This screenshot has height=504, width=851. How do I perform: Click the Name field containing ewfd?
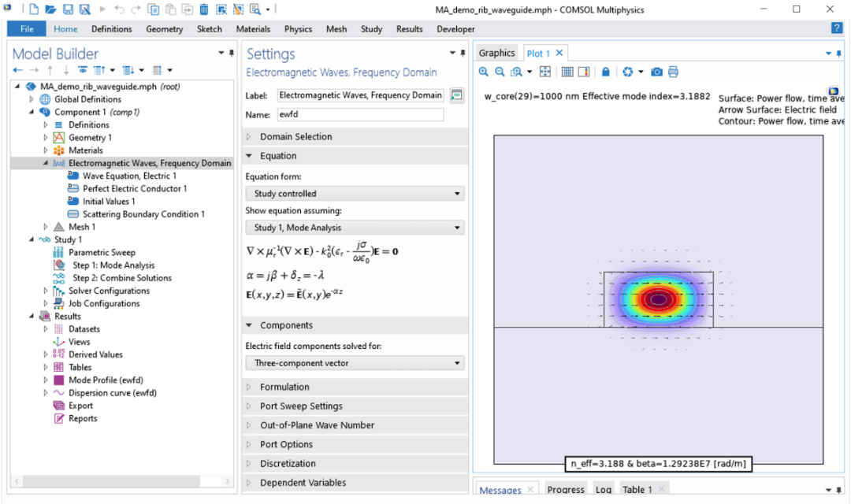click(360, 114)
